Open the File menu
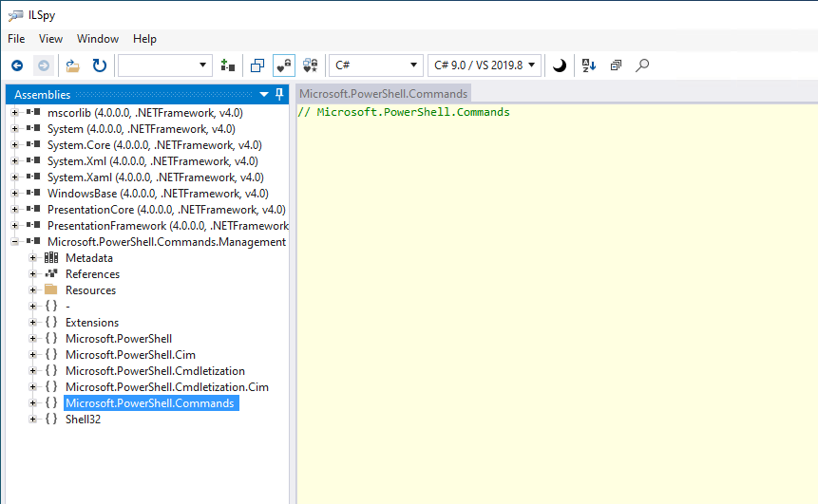The image size is (818, 504). (x=16, y=39)
